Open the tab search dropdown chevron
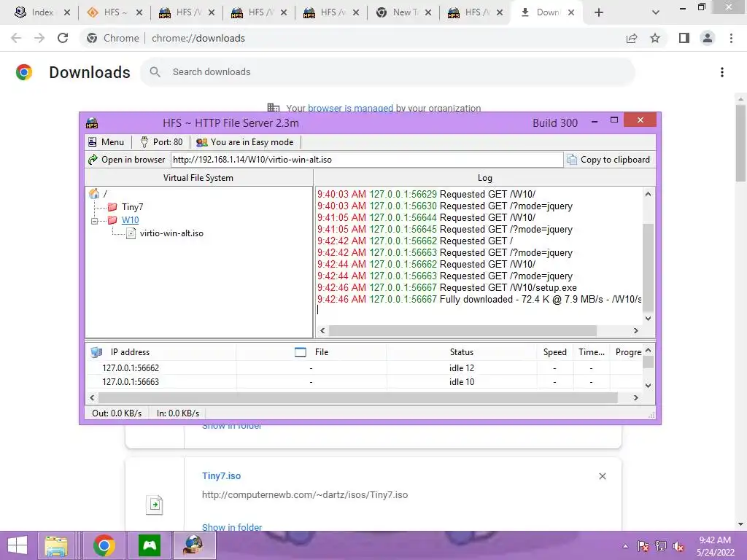Viewport: 747px width, 560px height. 656,12
